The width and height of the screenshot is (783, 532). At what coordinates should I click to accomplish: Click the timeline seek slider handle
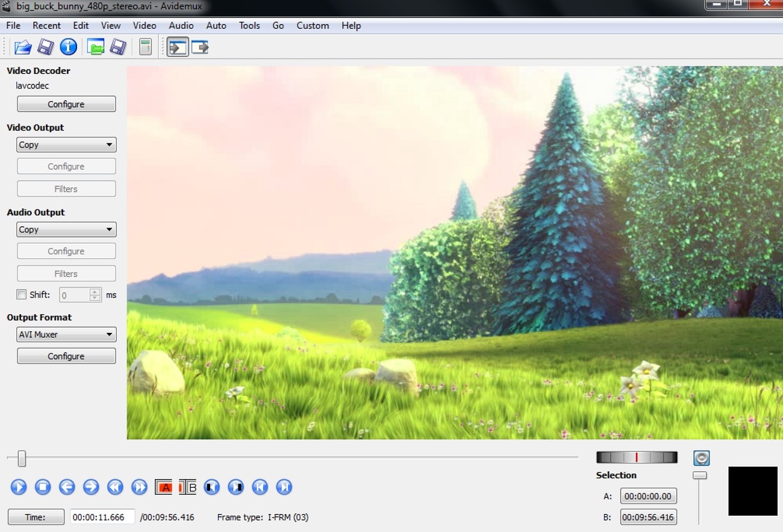[22, 459]
